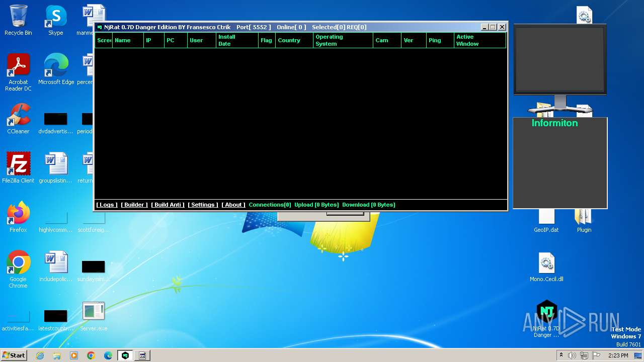Click the Download [0 Bytes] status text

369,205
